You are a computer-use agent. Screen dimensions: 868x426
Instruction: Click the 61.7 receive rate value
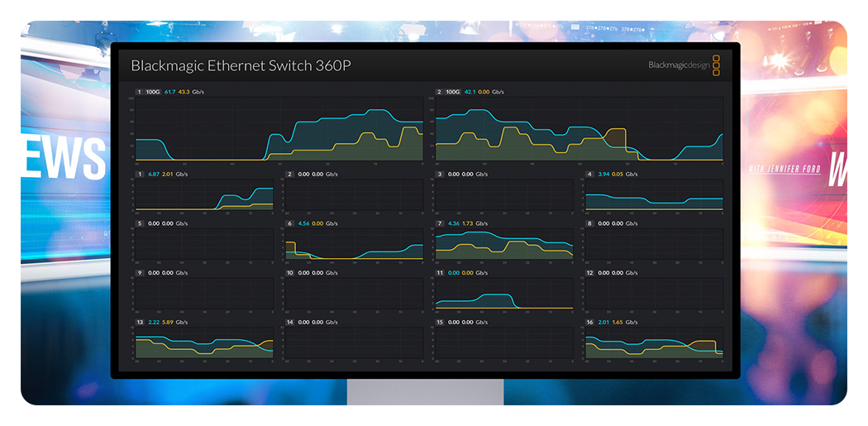[169, 92]
